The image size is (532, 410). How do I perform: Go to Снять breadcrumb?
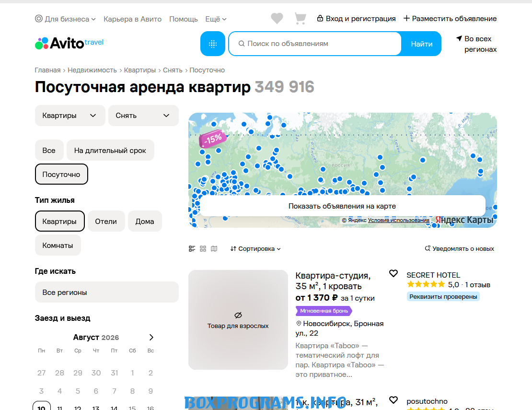pos(173,70)
